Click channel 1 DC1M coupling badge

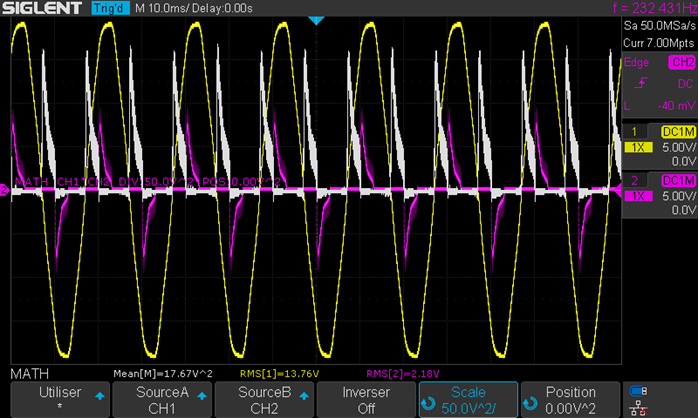click(678, 132)
